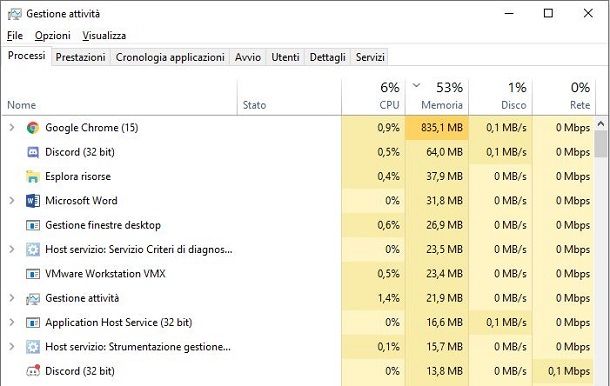Viewport: 610px width, 386px height.
Task: Click the 15,7 MB memory value
Action: (444, 347)
